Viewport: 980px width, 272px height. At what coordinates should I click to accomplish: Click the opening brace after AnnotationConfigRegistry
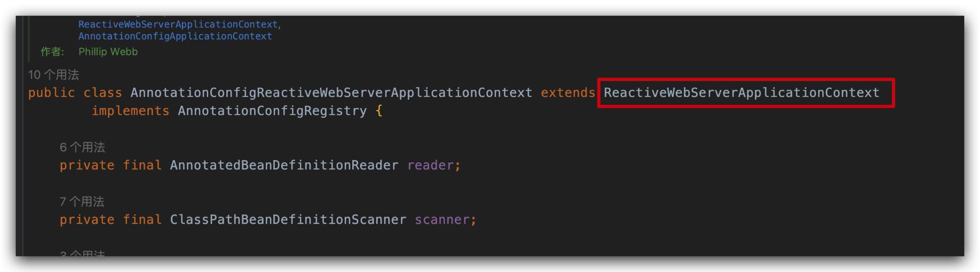(379, 111)
